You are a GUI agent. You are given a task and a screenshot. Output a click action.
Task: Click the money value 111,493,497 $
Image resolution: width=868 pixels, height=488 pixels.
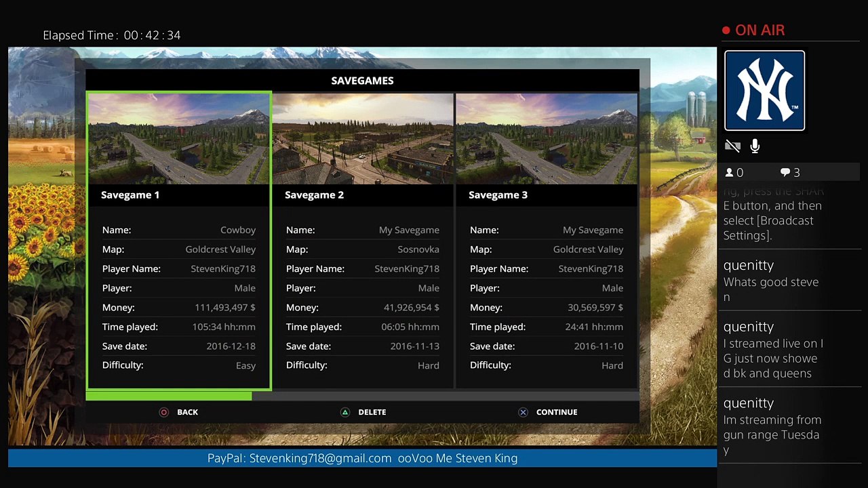pyautogui.click(x=225, y=308)
